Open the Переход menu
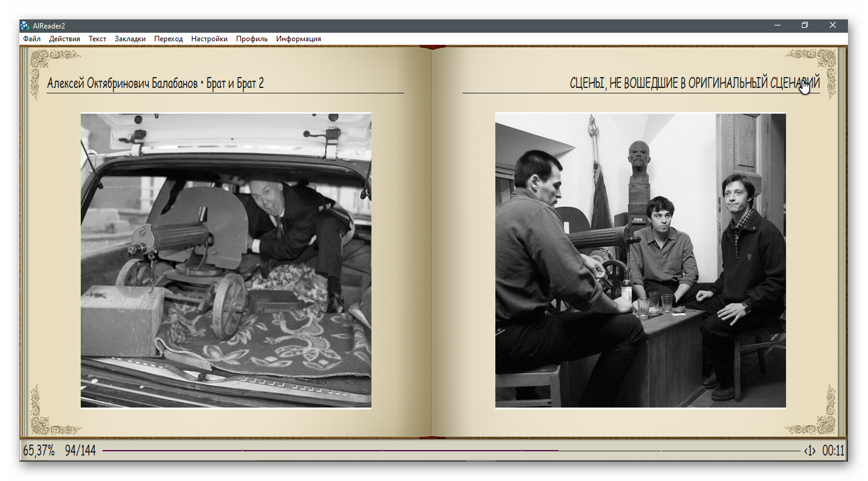Screen dimensions: 868x481 [x=168, y=39]
